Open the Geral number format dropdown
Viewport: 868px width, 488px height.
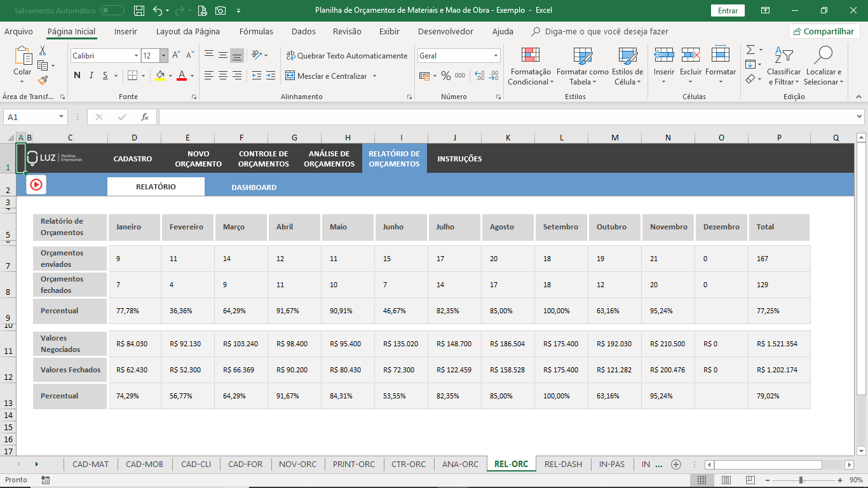point(496,56)
